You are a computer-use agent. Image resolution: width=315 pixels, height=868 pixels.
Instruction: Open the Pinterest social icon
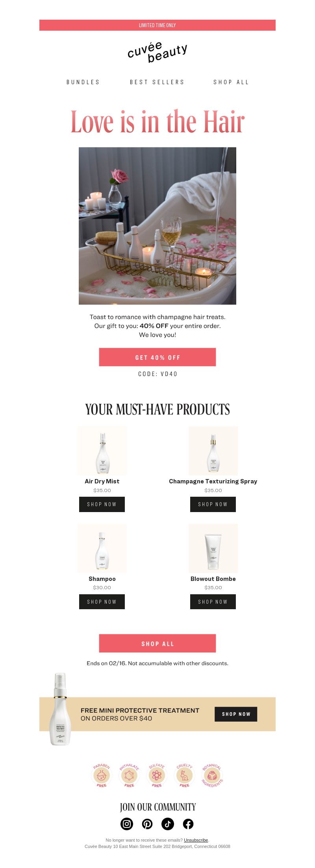coord(147,824)
